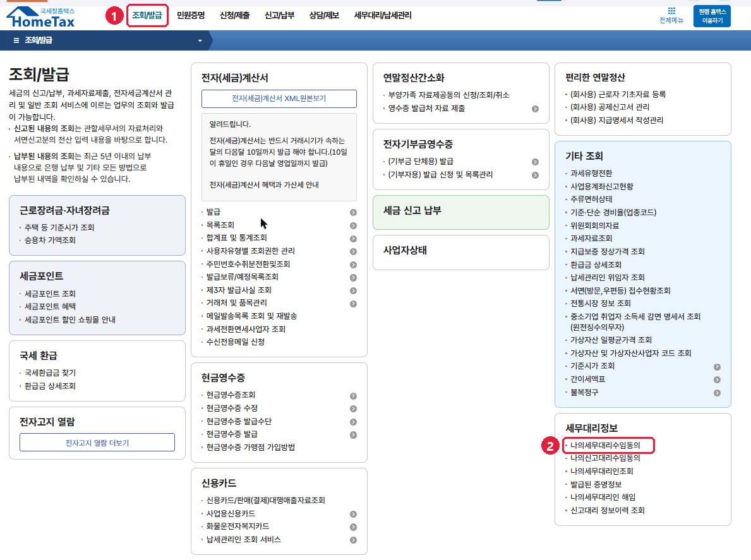The width and height of the screenshot is (751, 560).
Task: Open the 나의세무대리수임동의 link
Action: tap(605, 445)
